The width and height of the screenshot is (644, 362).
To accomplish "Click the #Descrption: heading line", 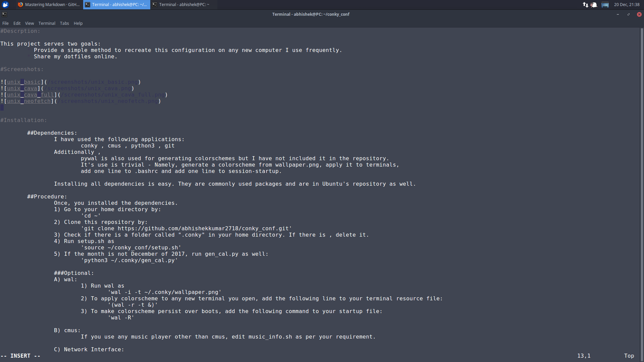I will tap(20, 31).
